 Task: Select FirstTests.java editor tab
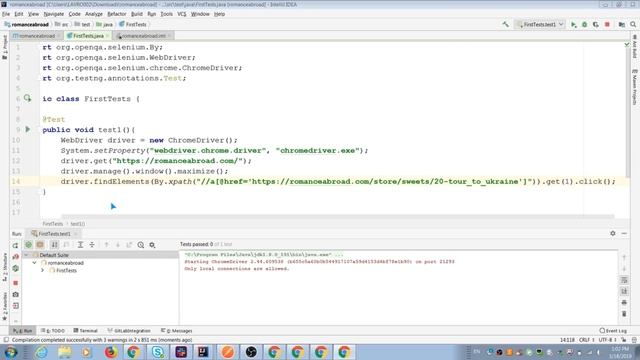coord(88,36)
